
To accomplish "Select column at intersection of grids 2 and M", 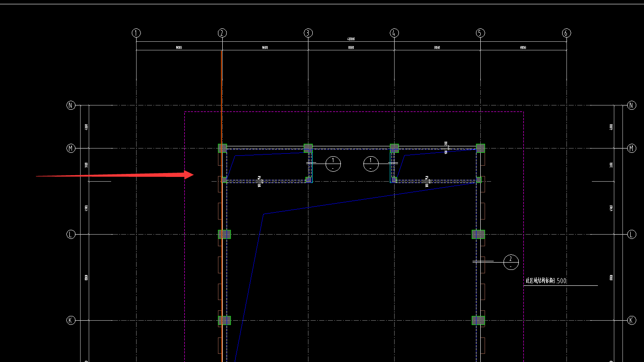I will pos(222,148).
